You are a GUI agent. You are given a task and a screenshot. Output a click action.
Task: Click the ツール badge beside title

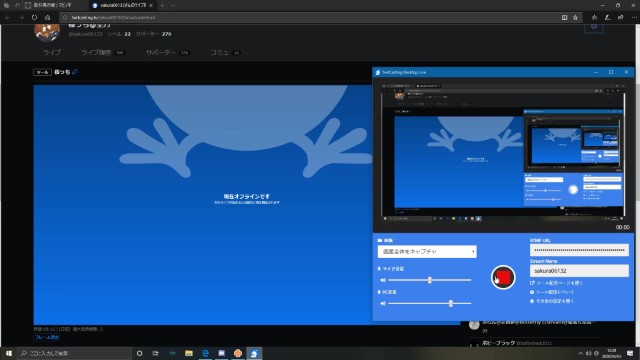pos(42,72)
